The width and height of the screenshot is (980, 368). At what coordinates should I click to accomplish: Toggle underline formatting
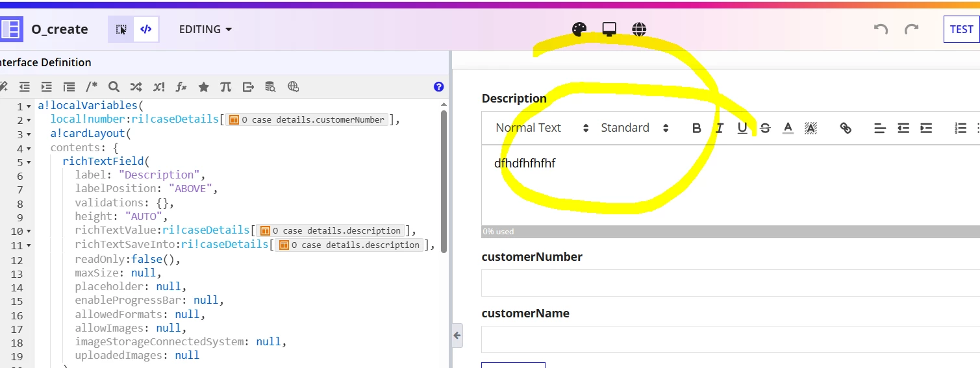pyautogui.click(x=742, y=128)
